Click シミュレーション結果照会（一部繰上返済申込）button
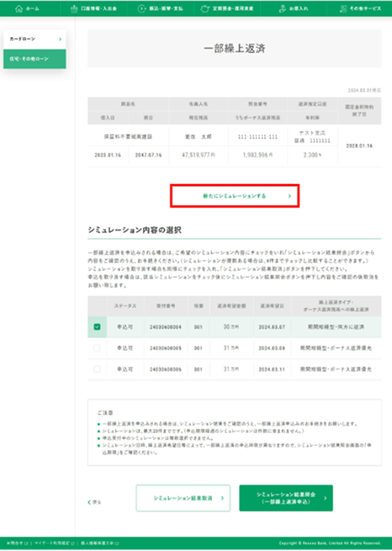Image resolution: width=392 pixels, height=551 pixels. (286, 498)
